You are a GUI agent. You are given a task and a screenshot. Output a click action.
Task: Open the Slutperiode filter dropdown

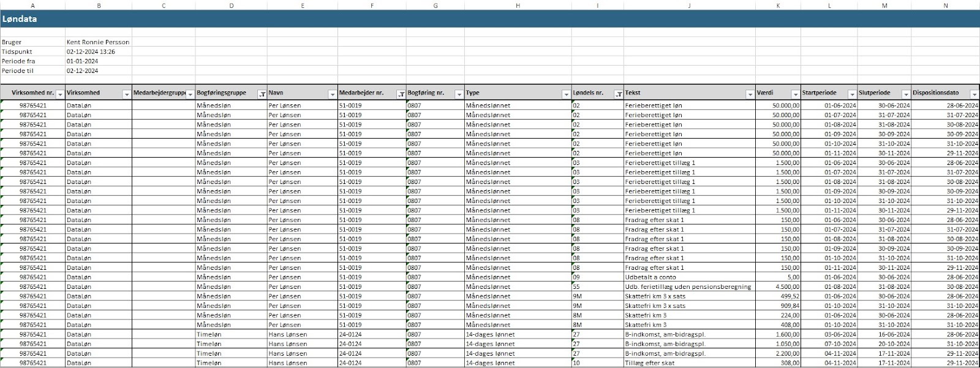coord(906,94)
